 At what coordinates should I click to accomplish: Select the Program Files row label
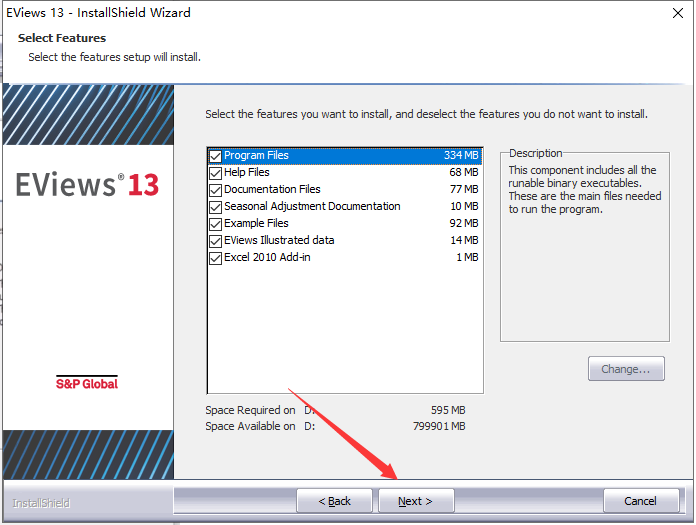(x=256, y=155)
